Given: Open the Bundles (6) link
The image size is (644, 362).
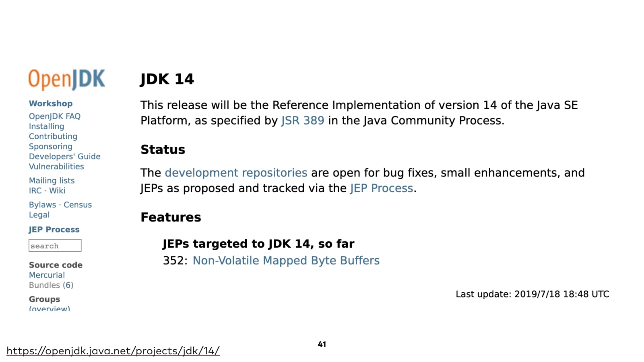Looking at the screenshot, I should point(51,285).
